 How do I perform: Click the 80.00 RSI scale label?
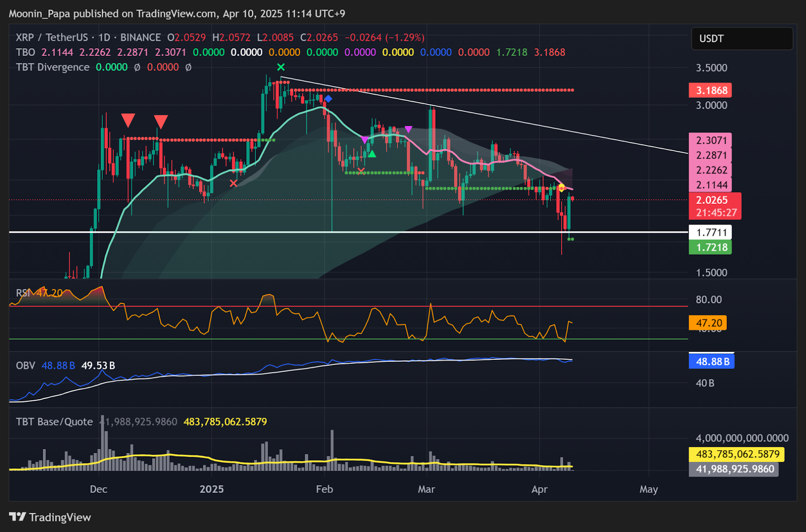(x=708, y=299)
